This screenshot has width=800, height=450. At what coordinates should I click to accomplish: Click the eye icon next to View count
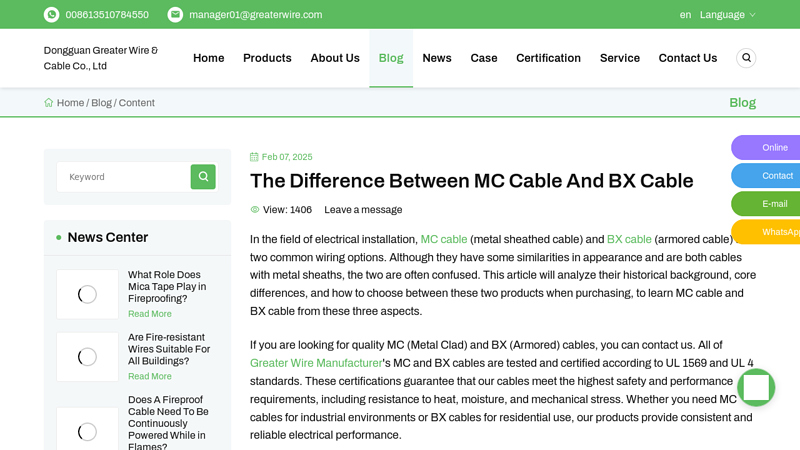[255, 210]
